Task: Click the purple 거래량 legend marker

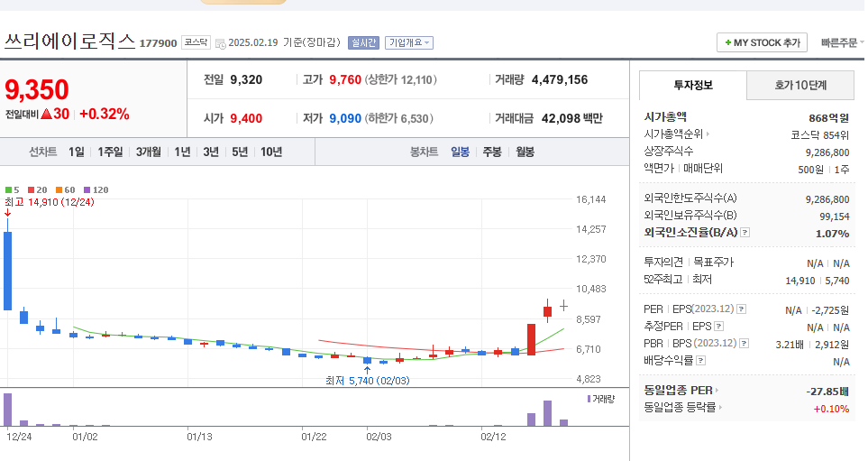Action: (x=589, y=399)
